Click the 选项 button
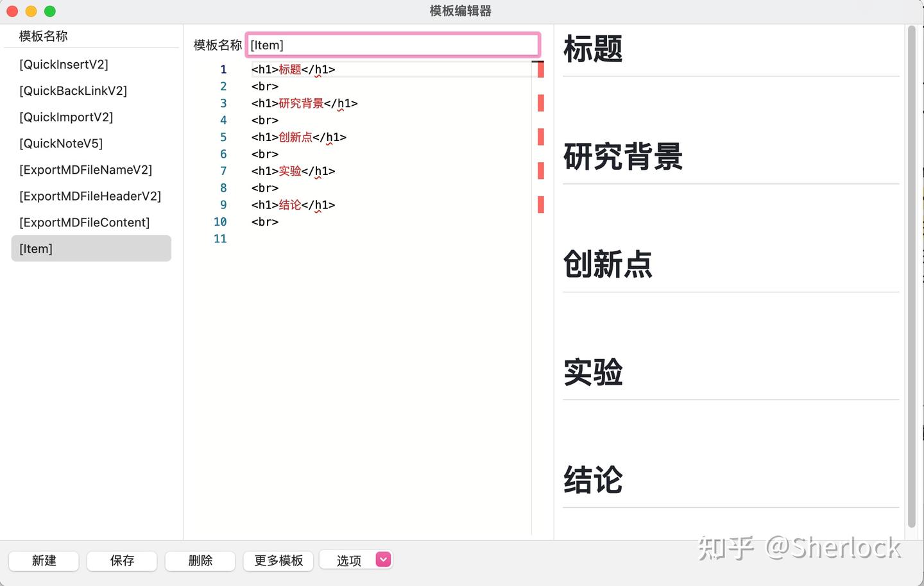The image size is (924, 586). click(348, 561)
